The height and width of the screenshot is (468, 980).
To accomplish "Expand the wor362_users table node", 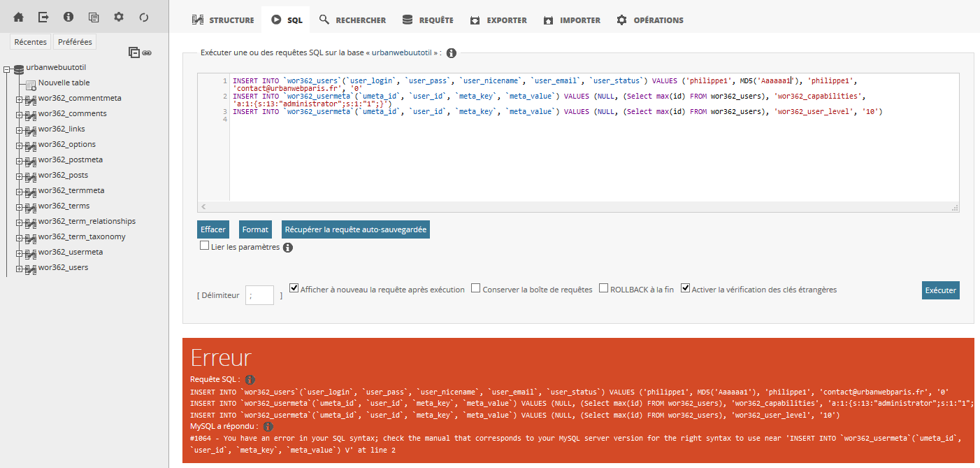I will pos(20,269).
